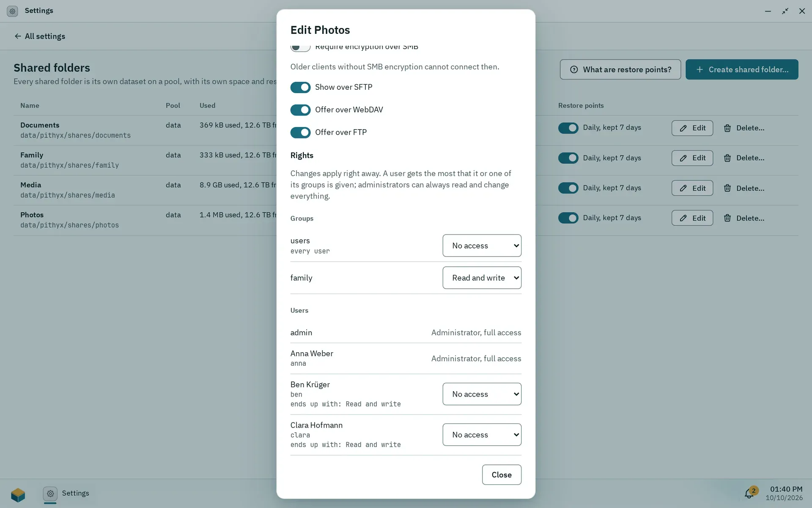This screenshot has width=812, height=508.
Task: Open access dropdown for users group
Action: [x=482, y=246]
